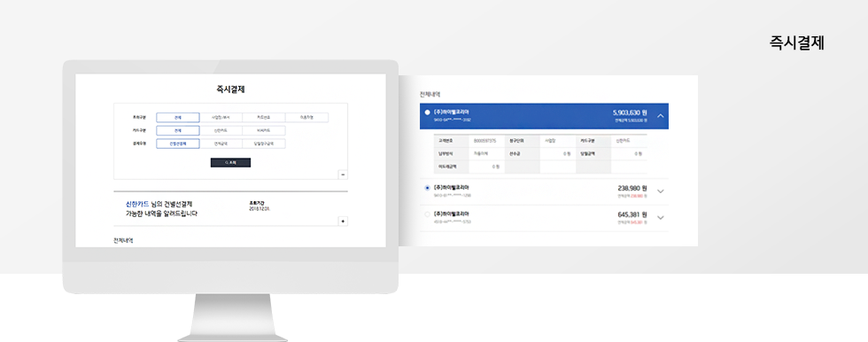Choose 신한카드 in the card type filter row
The width and height of the screenshot is (868, 342).
(221, 130)
